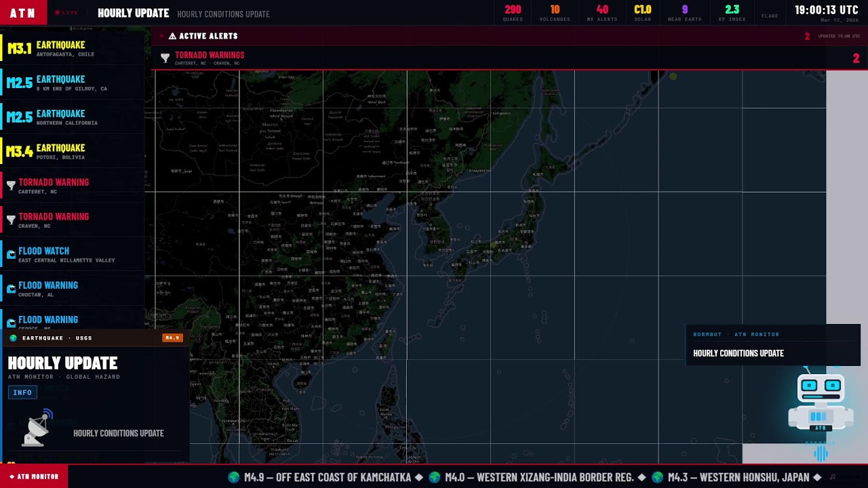This screenshot has height=488, width=868.
Task: Click Normbot's 'Hourly Conditions Update' speech text
Action: coord(738,353)
